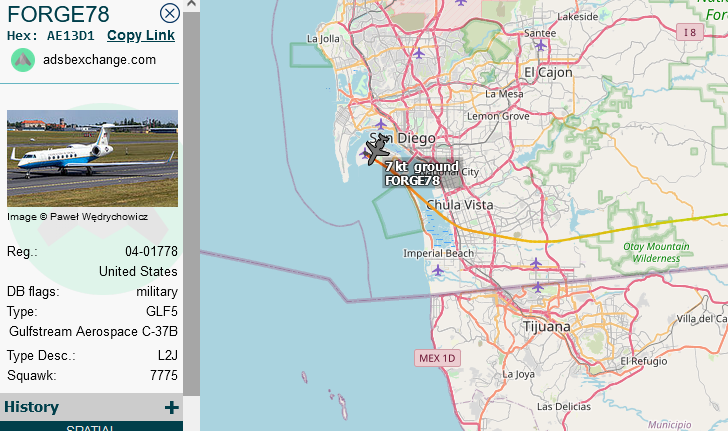Image resolution: width=728 pixels, height=431 pixels.
Task: Click the Imperial Beach map label
Action: [438, 253]
